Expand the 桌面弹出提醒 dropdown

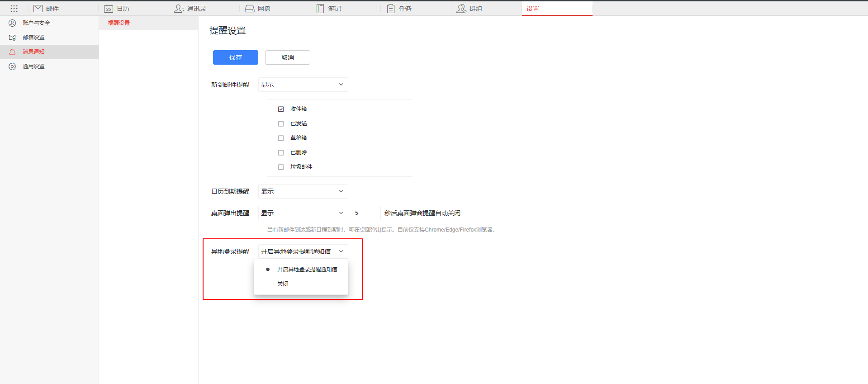coord(303,213)
